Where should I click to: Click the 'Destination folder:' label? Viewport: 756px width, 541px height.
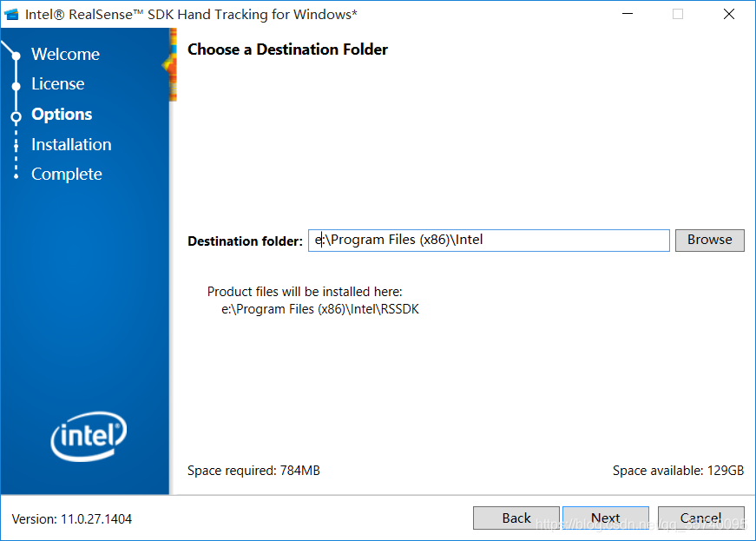[245, 241]
